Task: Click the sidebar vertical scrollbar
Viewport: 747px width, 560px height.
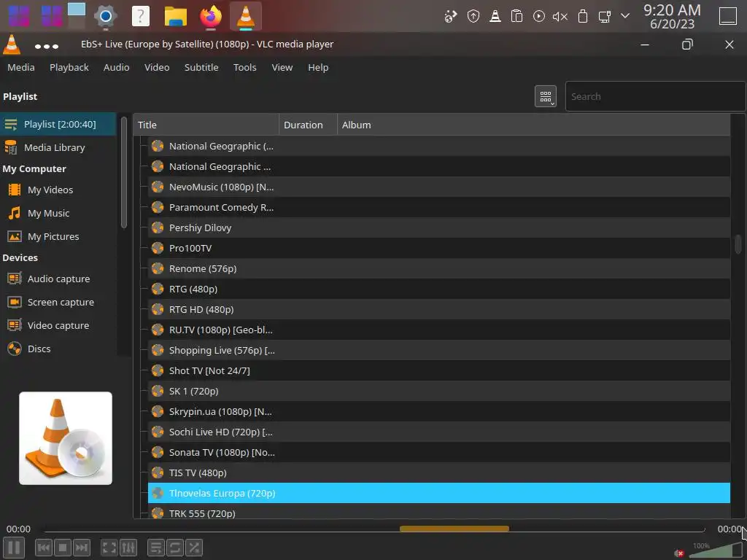Action: 124,172
